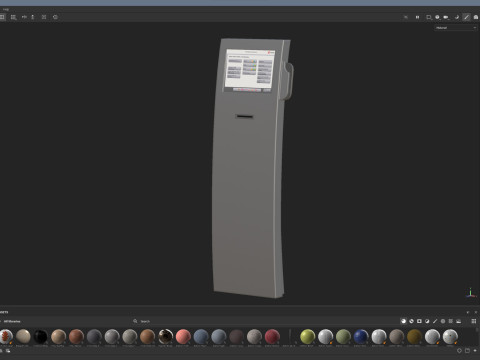The image size is (480, 360).
Task: Click the first small icon at bottom-left
Action: point(1,351)
